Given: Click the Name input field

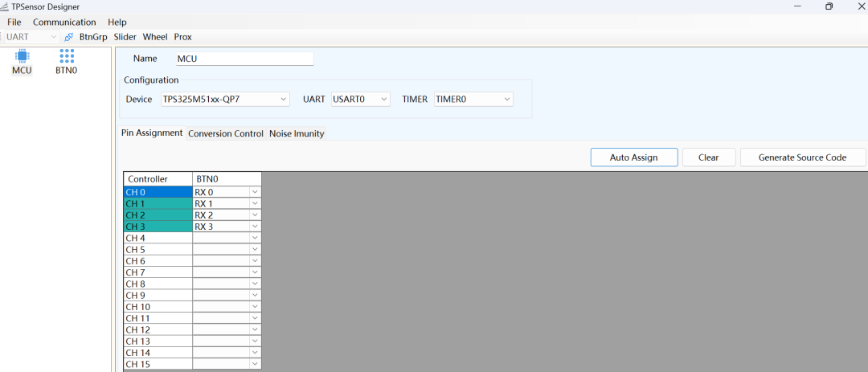Looking at the screenshot, I should [244, 59].
